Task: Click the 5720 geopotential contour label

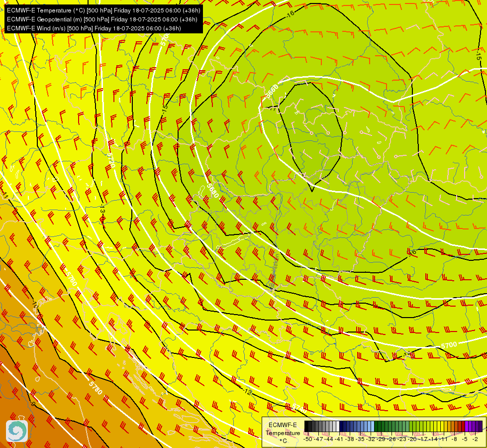Action: tap(110, 160)
